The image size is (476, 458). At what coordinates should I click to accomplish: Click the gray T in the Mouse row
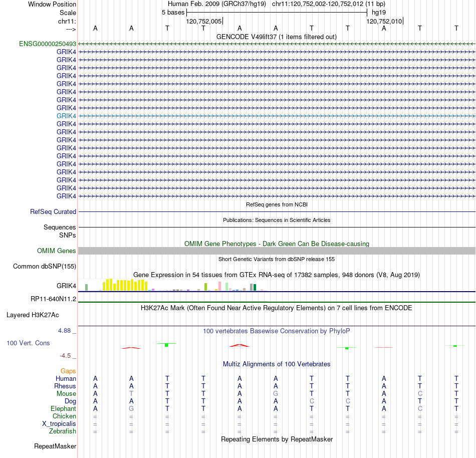click(x=131, y=394)
